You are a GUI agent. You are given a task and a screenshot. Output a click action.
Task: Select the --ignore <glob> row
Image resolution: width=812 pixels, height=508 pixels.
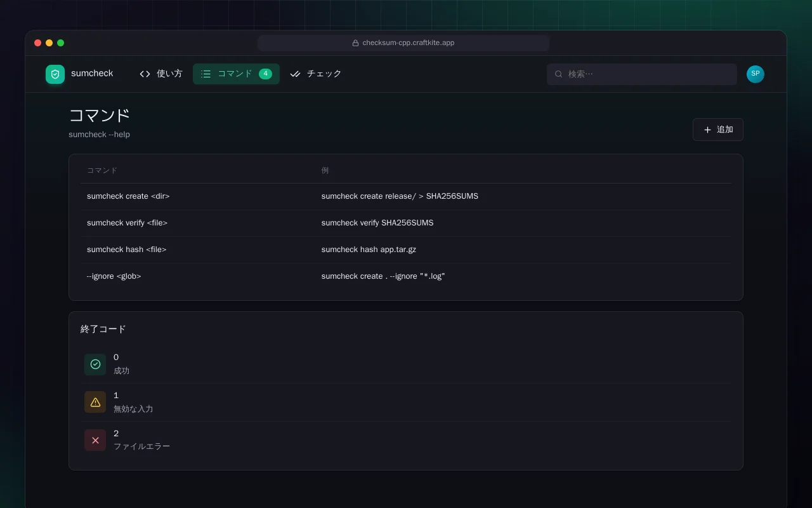coord(406,276)
